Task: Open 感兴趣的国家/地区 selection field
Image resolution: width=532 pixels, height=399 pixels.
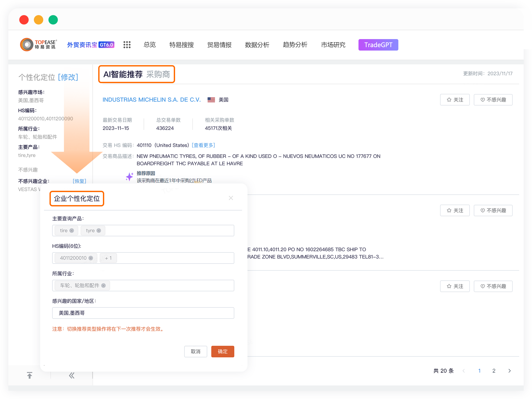Action: 143,313
